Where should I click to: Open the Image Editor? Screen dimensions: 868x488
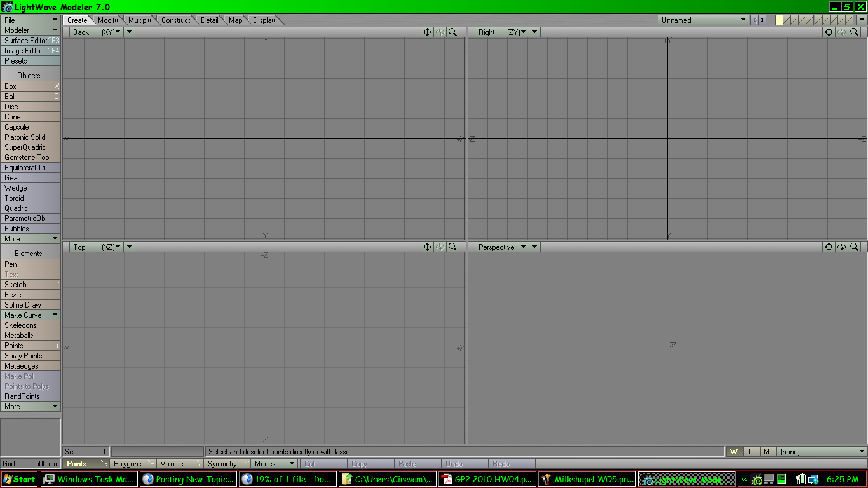point(31,51)
